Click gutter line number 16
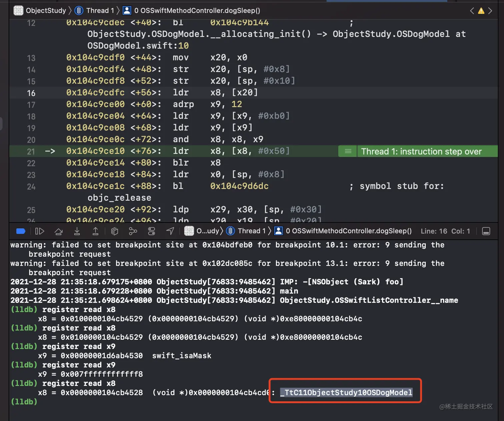The image size is (504, 421). (31, 93)
